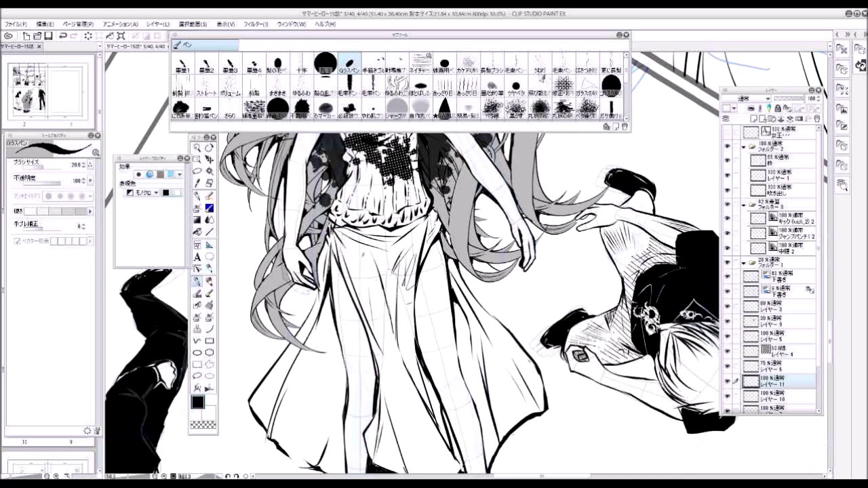Pick the 墨筆1 brush in sub tool panel

[x=182, y=64]
